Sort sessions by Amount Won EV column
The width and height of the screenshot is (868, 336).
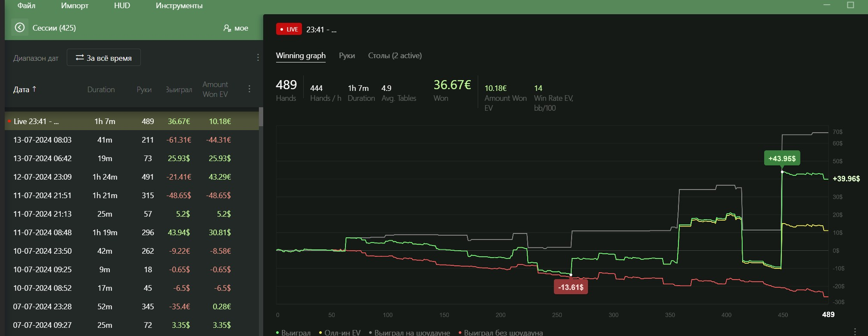pyautogui.click(x=215, y=89)
